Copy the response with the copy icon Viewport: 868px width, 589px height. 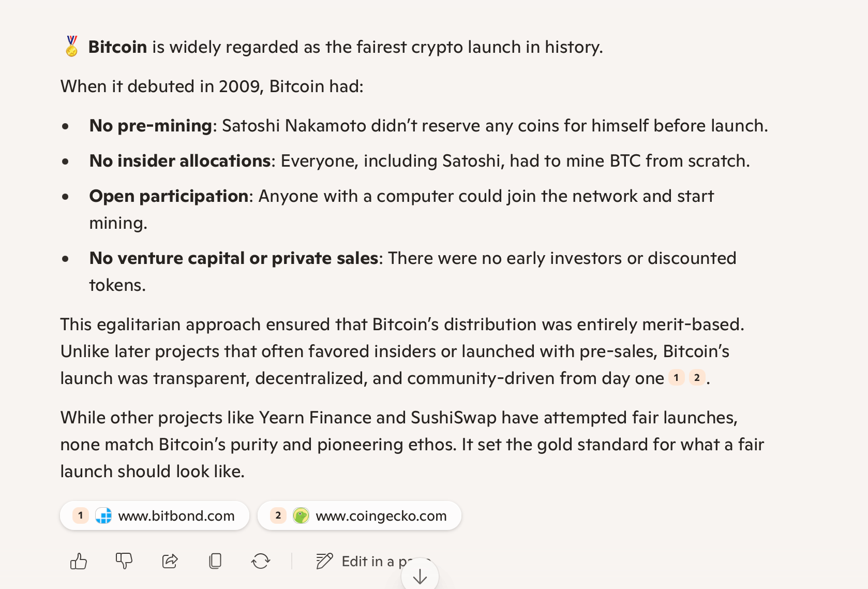[216, 561]
